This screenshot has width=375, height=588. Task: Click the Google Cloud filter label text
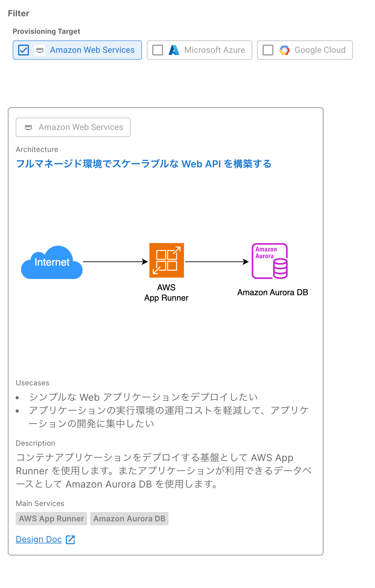tap(320, 50)
